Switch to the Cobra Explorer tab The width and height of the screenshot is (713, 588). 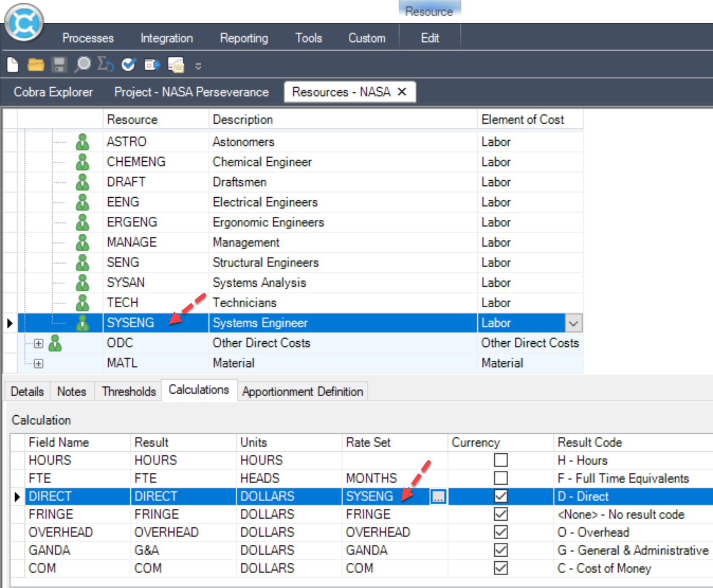[x=53, y=92]
